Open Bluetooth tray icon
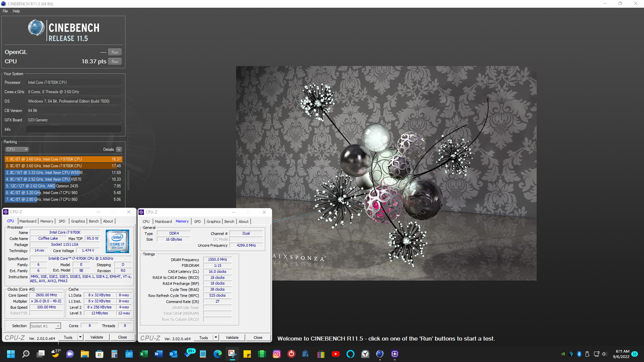Viewport: 644px width, 362px height. (579, 354)
